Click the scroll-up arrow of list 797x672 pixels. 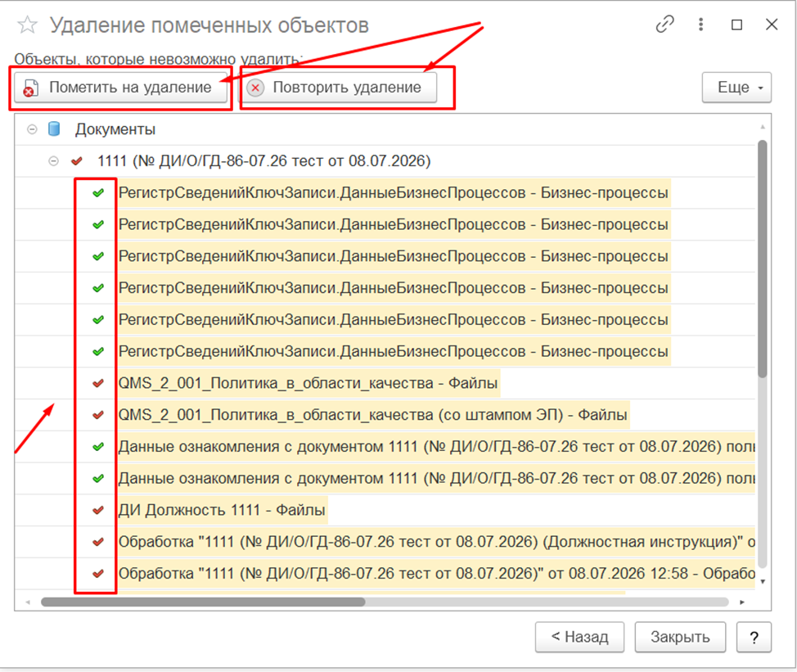pyautogui.click(x=763, y=127)
